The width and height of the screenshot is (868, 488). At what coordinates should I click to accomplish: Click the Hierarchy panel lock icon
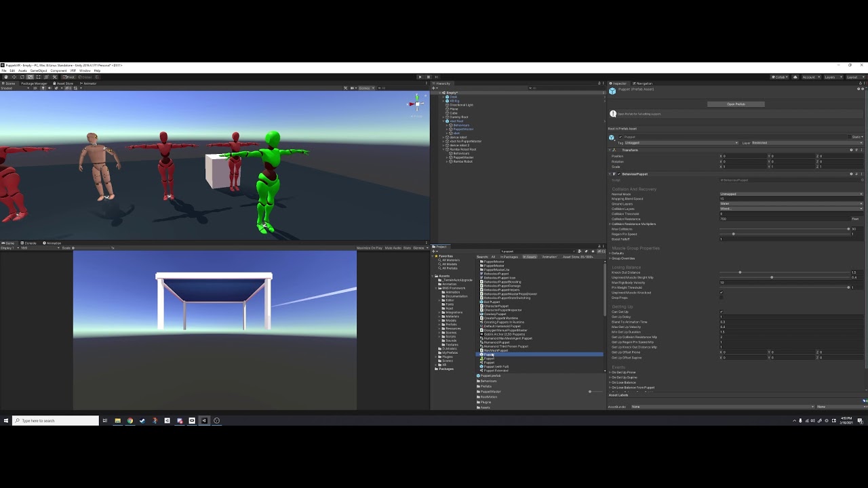(x=599, y=83)
